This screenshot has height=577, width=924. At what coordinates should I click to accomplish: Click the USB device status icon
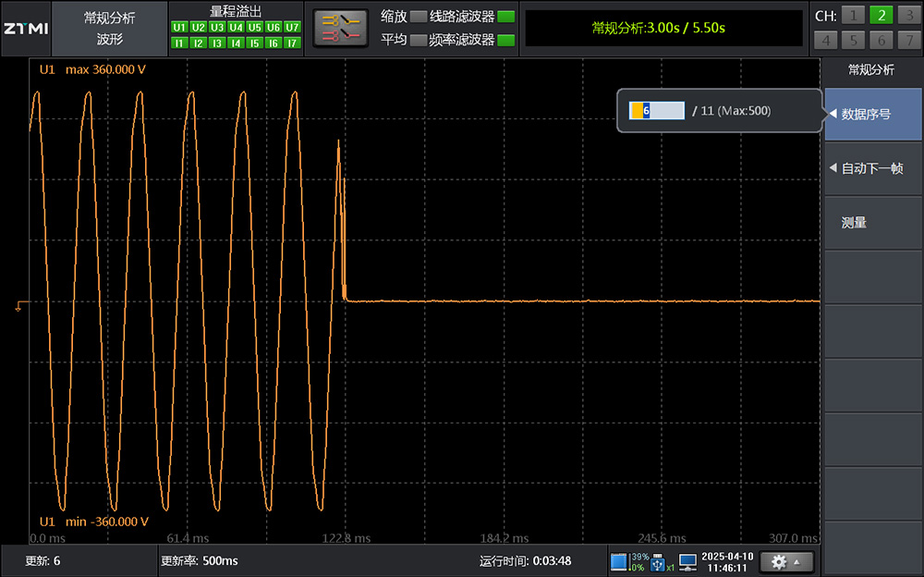(659, 561)
